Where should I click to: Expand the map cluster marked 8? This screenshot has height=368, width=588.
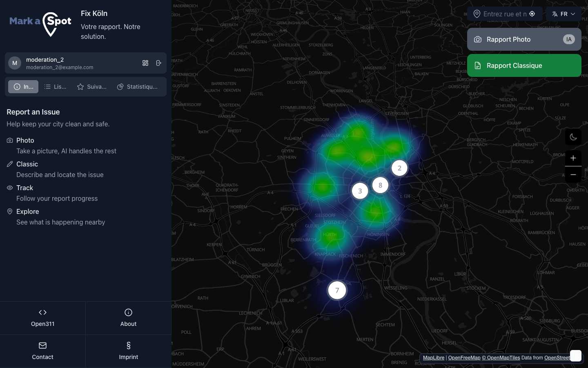[x=380, y=185]
